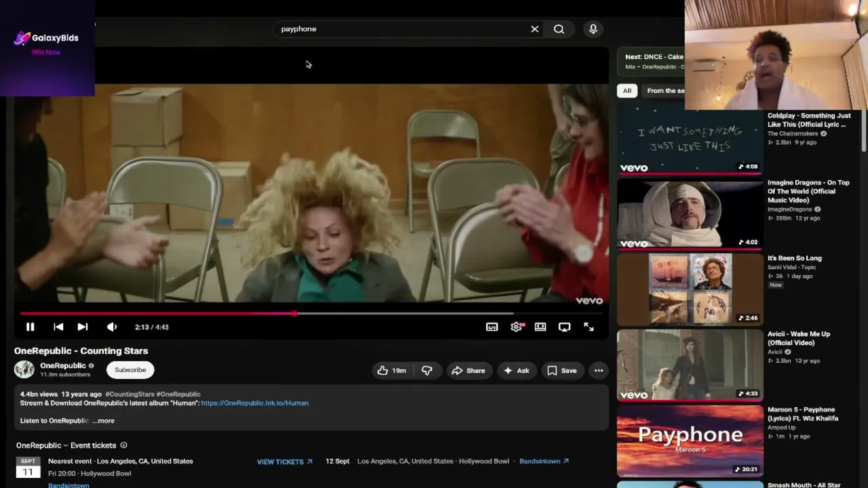The width and height of the screenshot is (868, 488).
Task: Click VIEW TICKETS for the nearest event
Action: [285, 462]
